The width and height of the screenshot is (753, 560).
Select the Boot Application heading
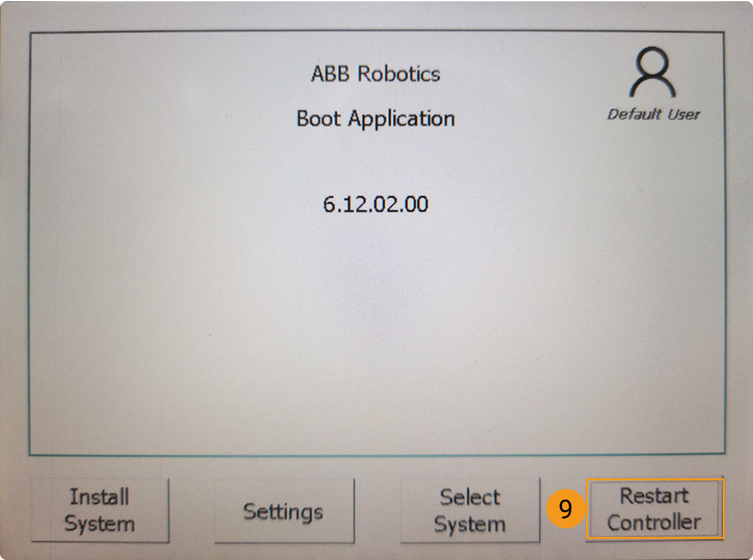[375, 119]
